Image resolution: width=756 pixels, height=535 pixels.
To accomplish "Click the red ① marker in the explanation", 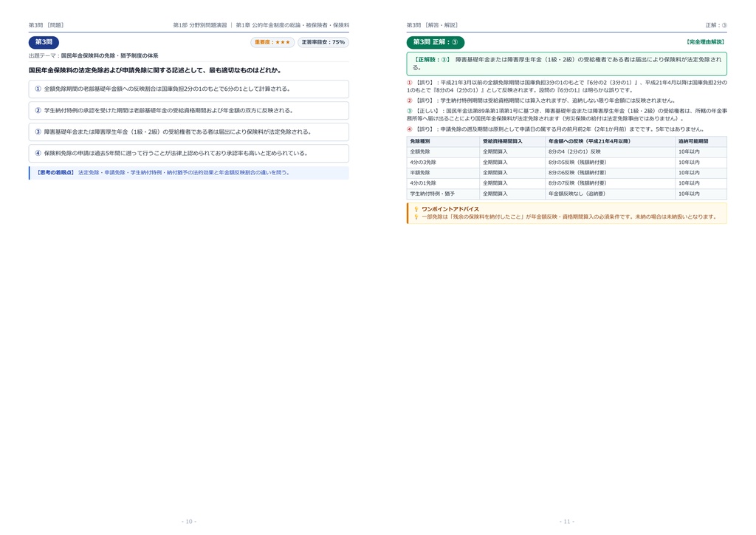I will [410, 83].
